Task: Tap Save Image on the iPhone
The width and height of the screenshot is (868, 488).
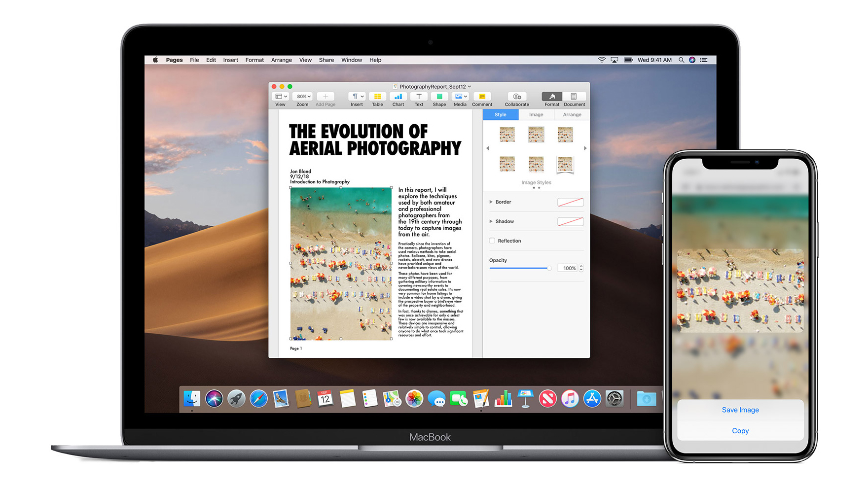Action: pos(740,410)
